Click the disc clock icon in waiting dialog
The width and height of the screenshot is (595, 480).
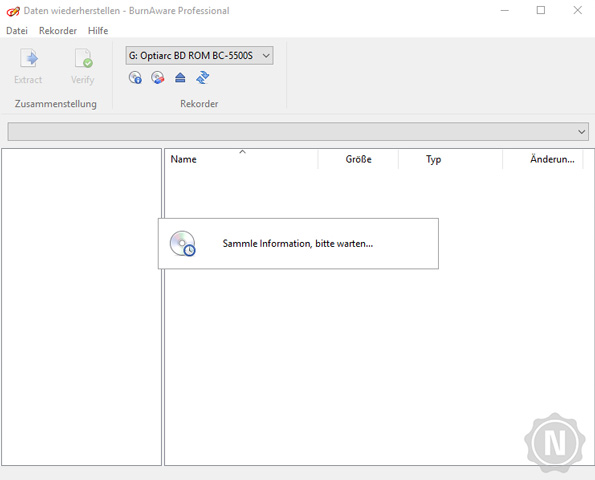pos(183,244)
